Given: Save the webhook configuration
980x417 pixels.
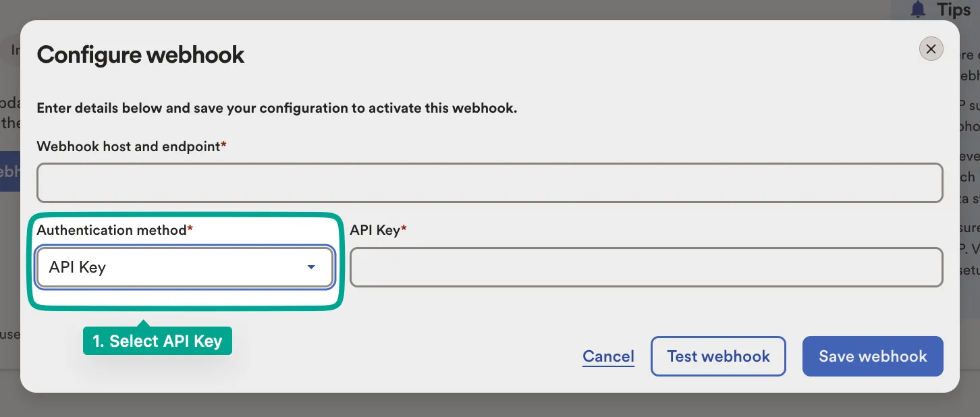Looking at the screenshot, I should click(872, 356).
